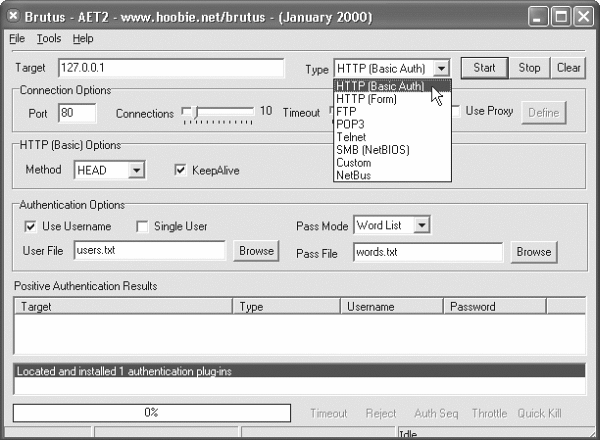Open the File menu

tap(17, 39)
